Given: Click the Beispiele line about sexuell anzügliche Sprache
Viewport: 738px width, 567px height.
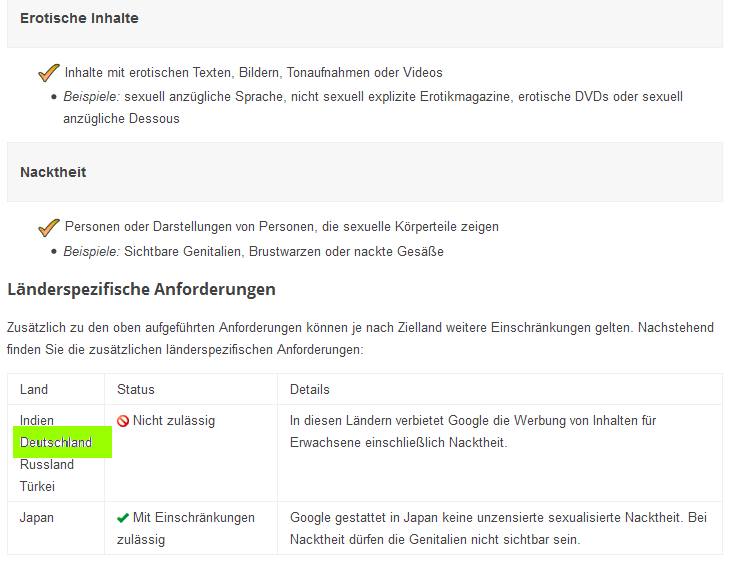Looking at the screenshot, I should [x=373, y=107].
